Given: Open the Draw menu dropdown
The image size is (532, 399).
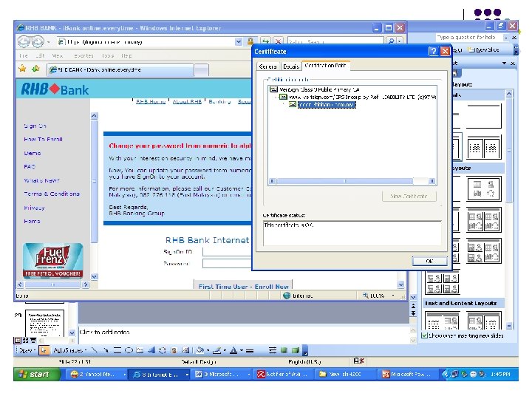Looking at the screenshot, I should pyautogui.click(x=27, y=350).
